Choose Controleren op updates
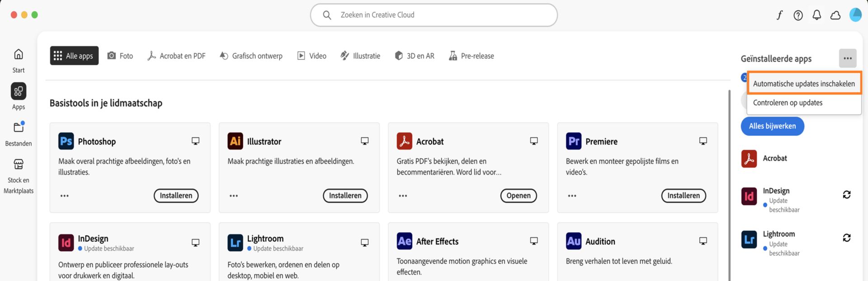The width and height of the screenshot is (868, 281). [804, 103]
